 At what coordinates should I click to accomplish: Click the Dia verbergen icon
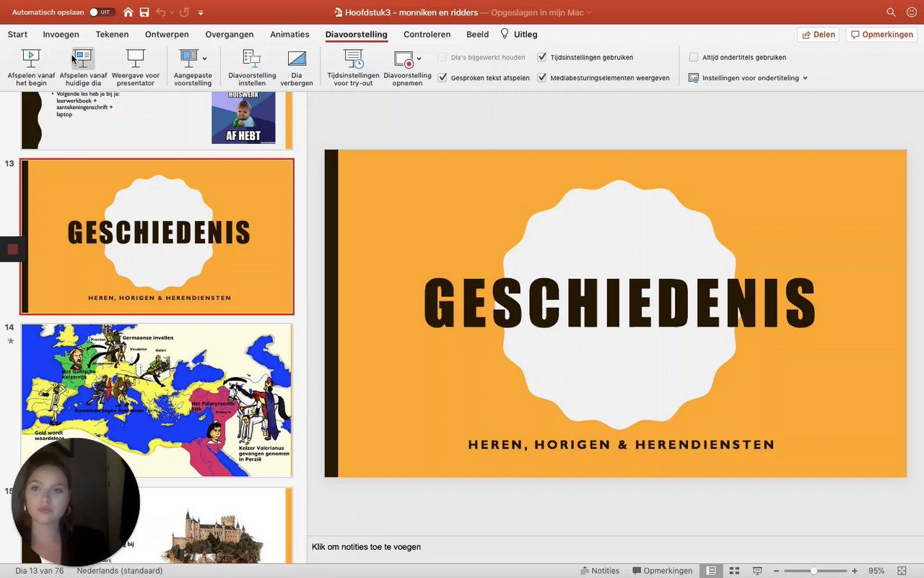click(297, 59)
